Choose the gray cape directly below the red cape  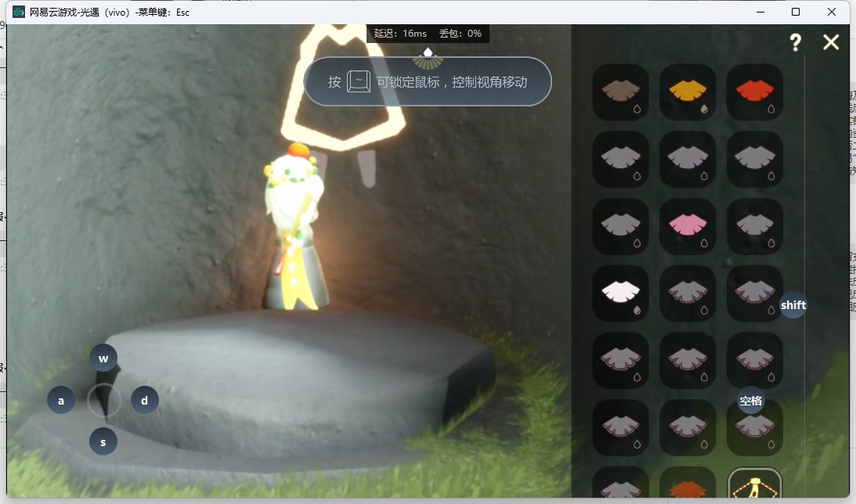(x=755, y=160)
